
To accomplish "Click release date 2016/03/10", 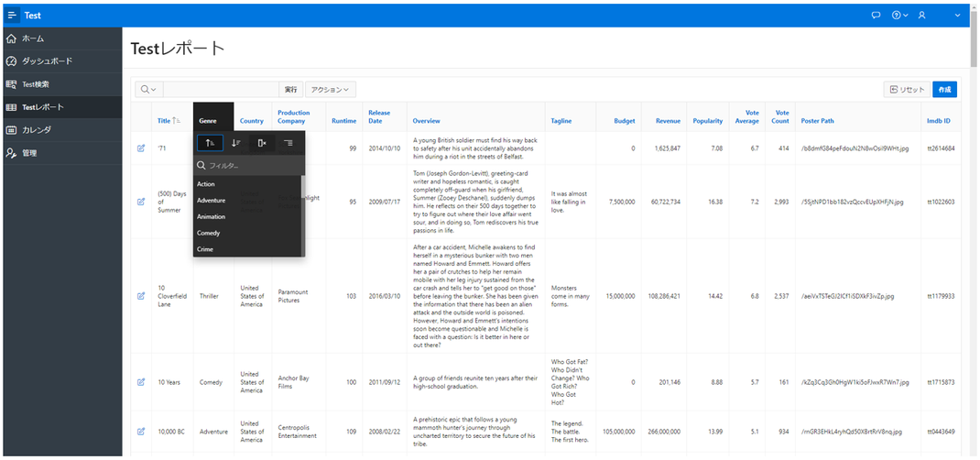I will 385,296.
